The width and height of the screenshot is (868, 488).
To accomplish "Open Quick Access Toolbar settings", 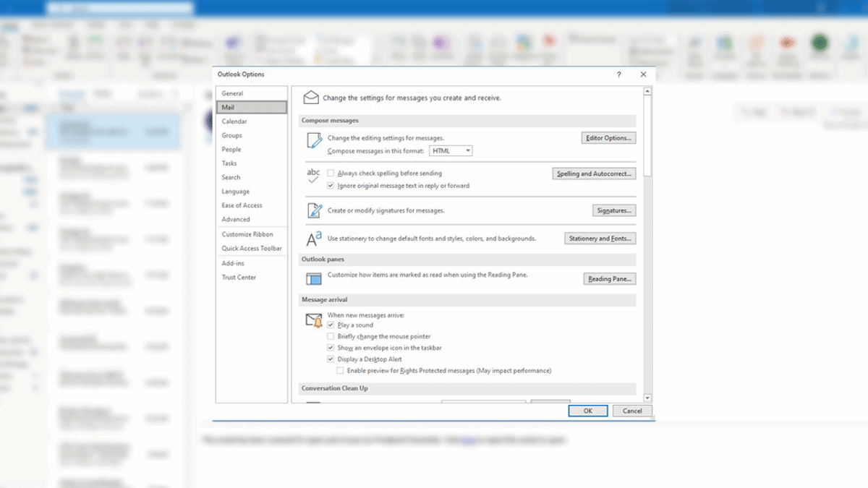I will [x=251, y=248].
